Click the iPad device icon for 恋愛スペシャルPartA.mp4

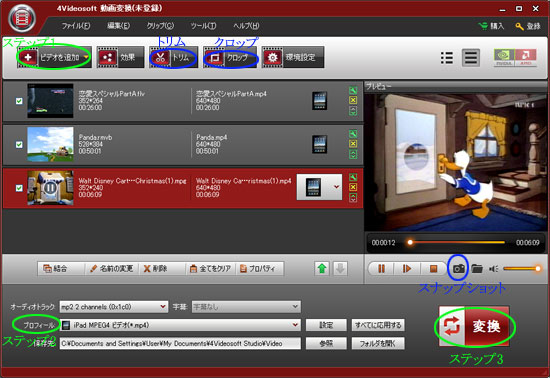pyautogui.click(x=320, y=101)
